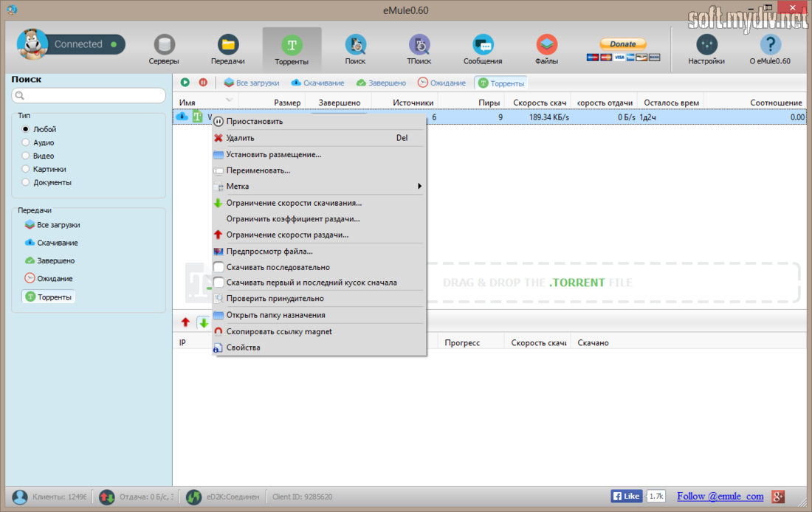Choose Приостановить from context menu
The height and width of the screenshot is (512, 812).
coord(319,121)
